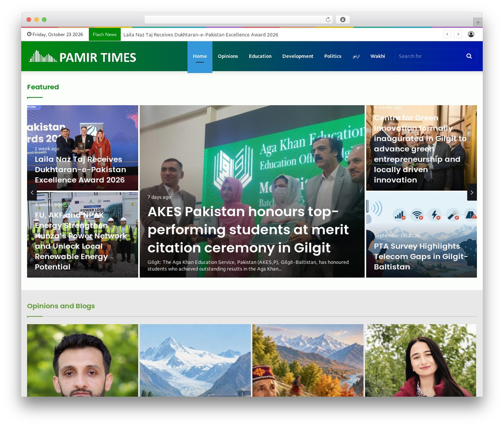Open the Home menu item

pos(200,56)
